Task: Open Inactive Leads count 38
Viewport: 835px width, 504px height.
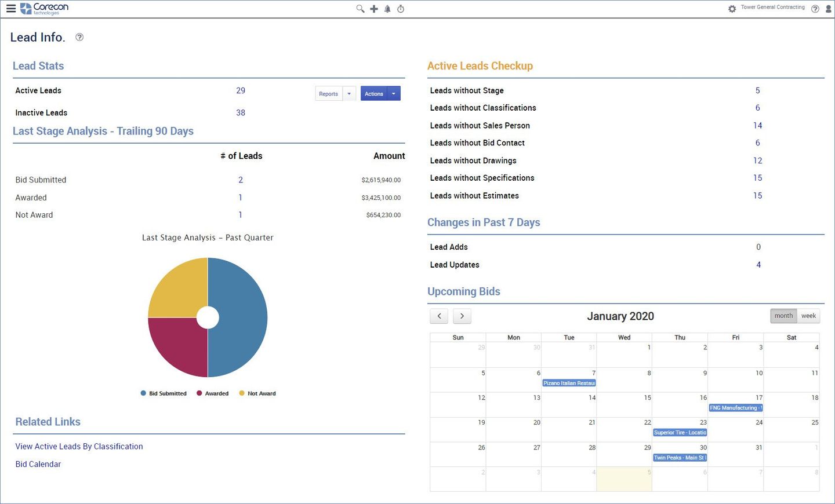Action: (x=241, y=112)
